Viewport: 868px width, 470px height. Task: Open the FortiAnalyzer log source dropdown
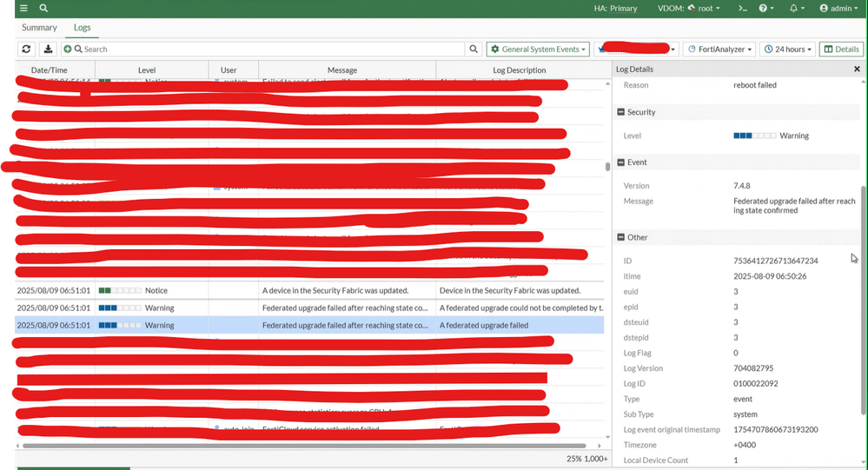tap(719, 50)
